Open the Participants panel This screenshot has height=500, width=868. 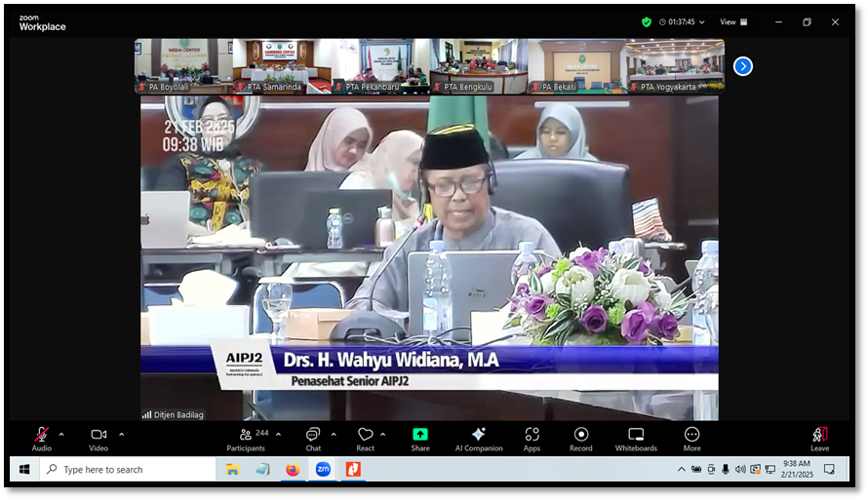(x=245, y=438)
